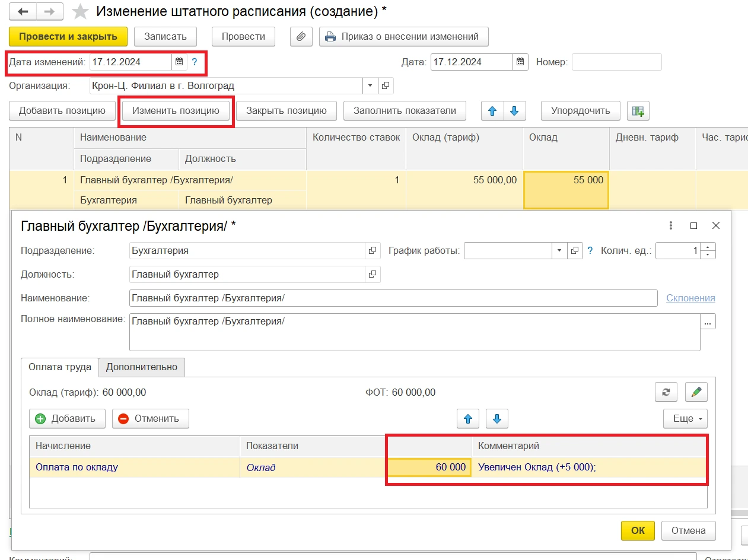Click the Изменить позицию button
This screenshot has height=560, width=748.
(x=176, y=111)
